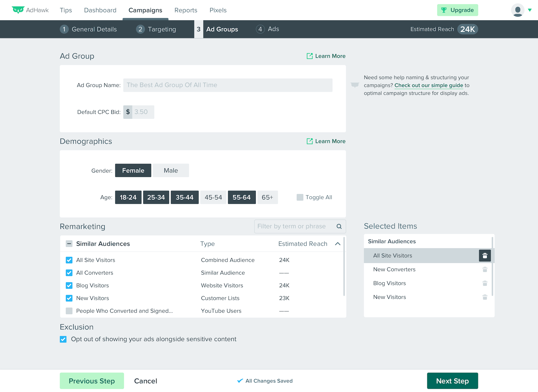The width and height of the screenshot is (538, 392).
Task: Click the Next Step button
Action: (x=452, y=381)
